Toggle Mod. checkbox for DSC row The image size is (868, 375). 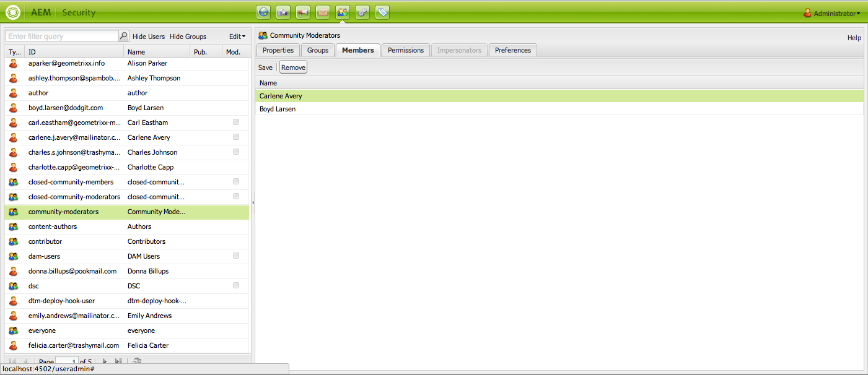pyautogui.click(x=236, y=285)
